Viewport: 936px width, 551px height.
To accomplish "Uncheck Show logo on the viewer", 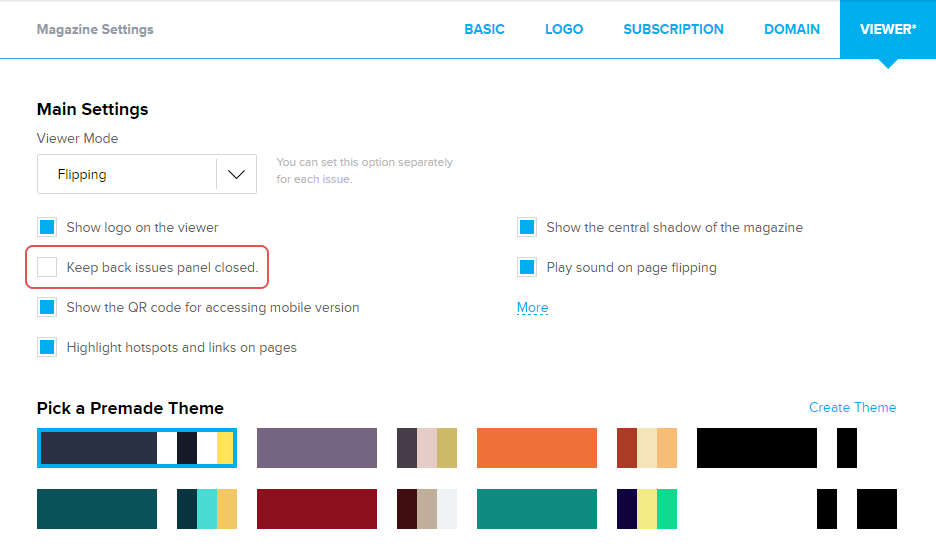I will (47, 227).
